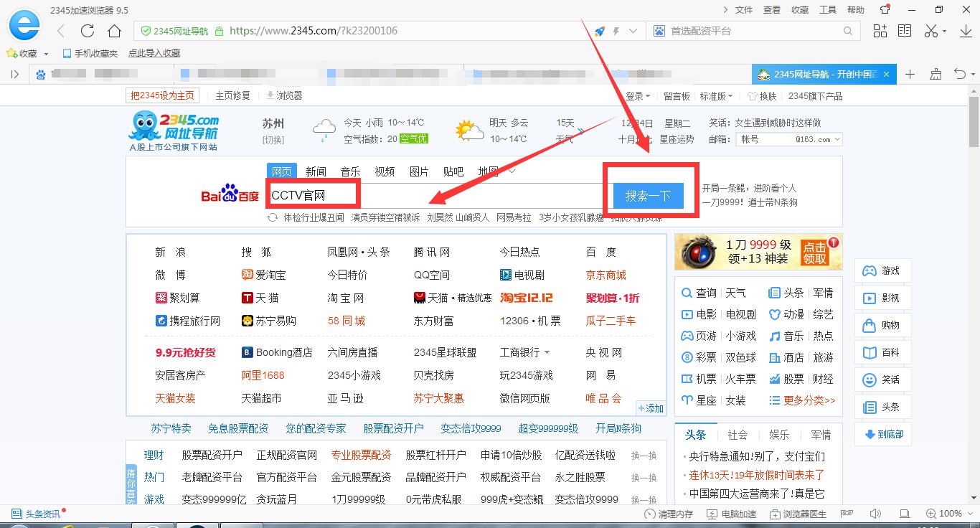The image size is (980, 528).
Task: Open the skin changer shirt icon
Action: 885,9
